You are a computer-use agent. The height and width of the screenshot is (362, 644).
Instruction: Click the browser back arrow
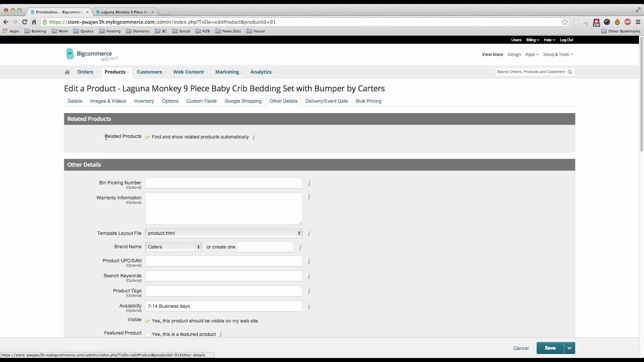(x=6, y=22)
